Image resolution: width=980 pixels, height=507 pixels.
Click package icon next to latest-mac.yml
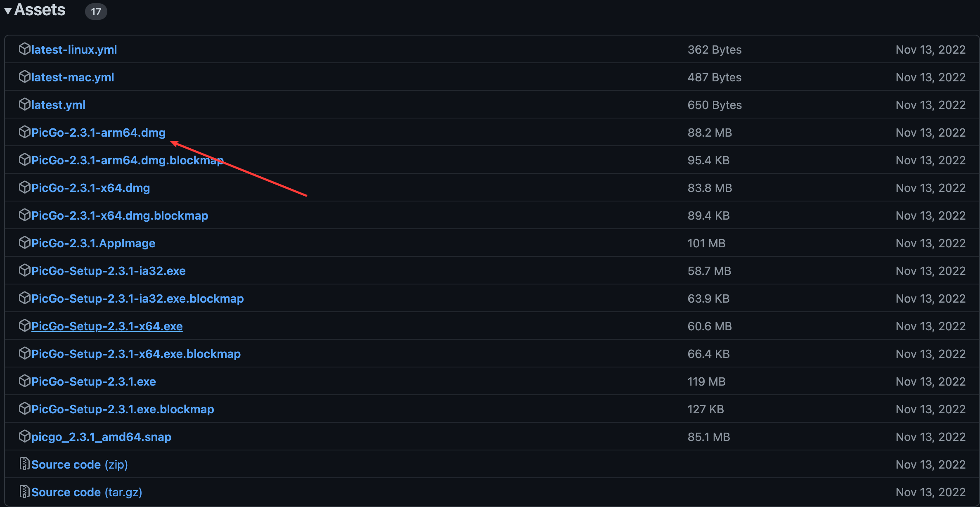coord(24,77)
